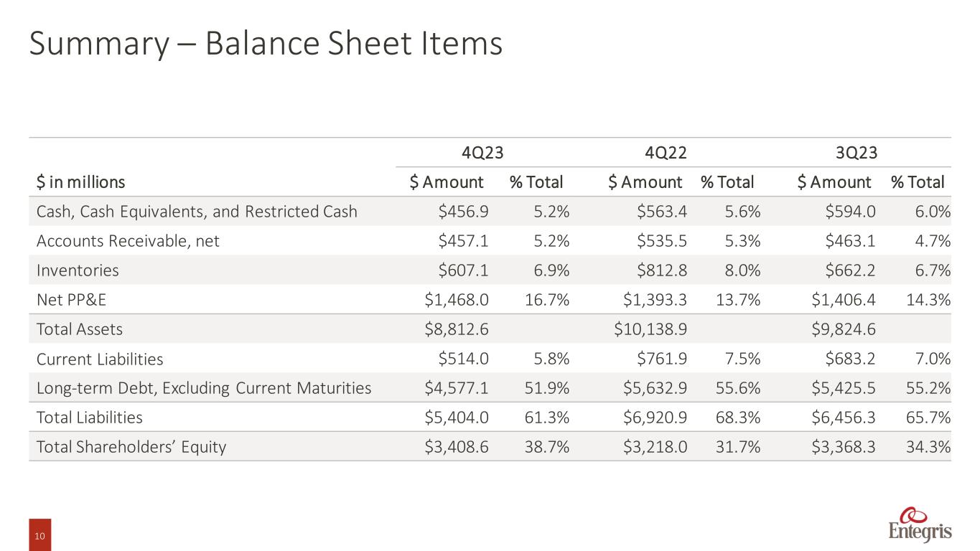Click the red page number 10 badge
The width and height of the screenshot is (980, 551).
[39, 537]
